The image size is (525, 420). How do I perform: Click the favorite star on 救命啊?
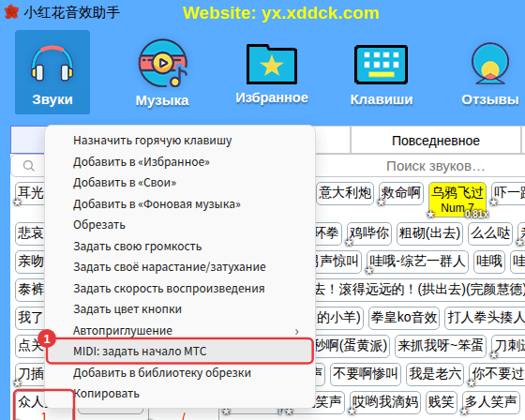[381, 202]
